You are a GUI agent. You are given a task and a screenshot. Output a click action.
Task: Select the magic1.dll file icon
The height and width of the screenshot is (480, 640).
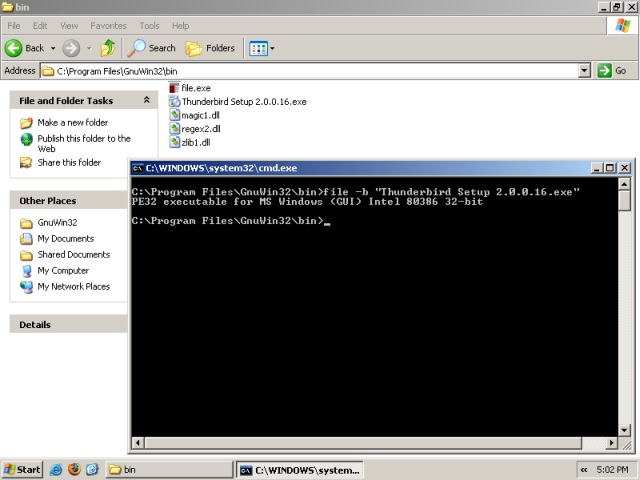pyautogui.click(x=174, y=115)
